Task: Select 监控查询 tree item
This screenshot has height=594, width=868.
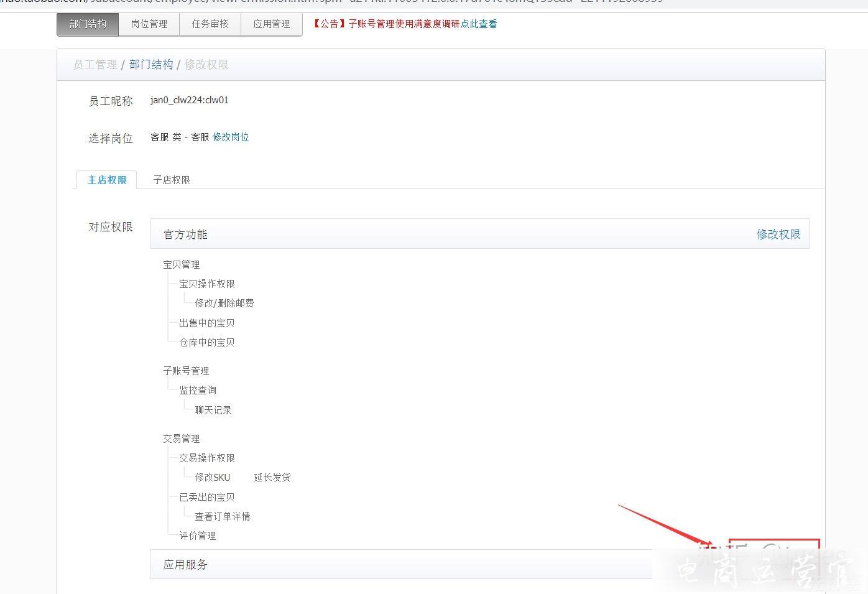Action: [198, 390]
